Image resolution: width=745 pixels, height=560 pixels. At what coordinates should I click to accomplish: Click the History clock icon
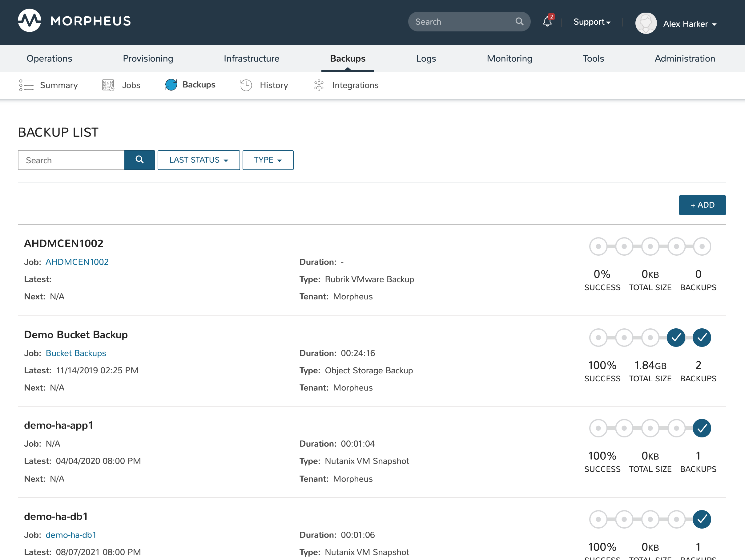point(246,85)
